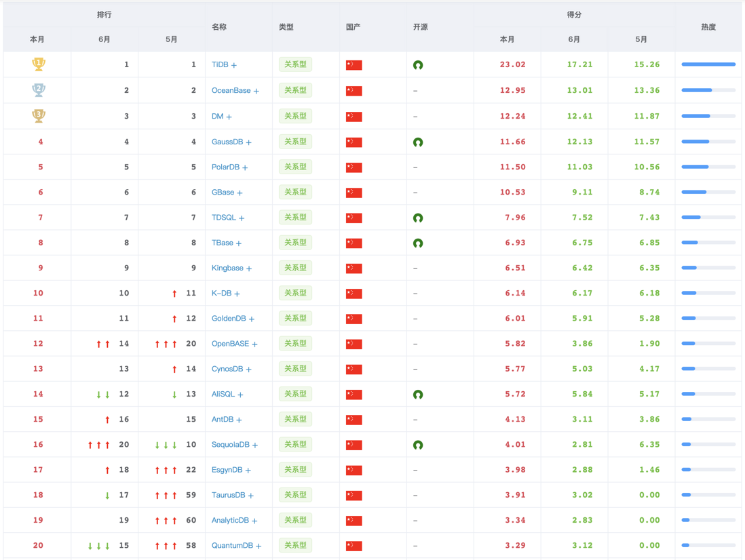Click the red up arrow in CynosDB row
This screenshot has width=745, height=560.
[174, 369]
